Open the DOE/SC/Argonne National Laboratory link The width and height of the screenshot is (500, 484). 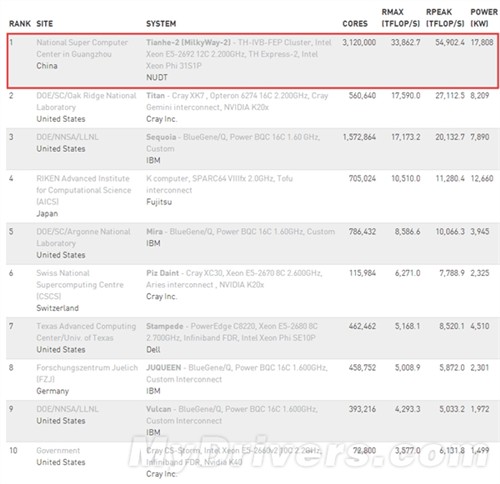(x=83, y=237)
